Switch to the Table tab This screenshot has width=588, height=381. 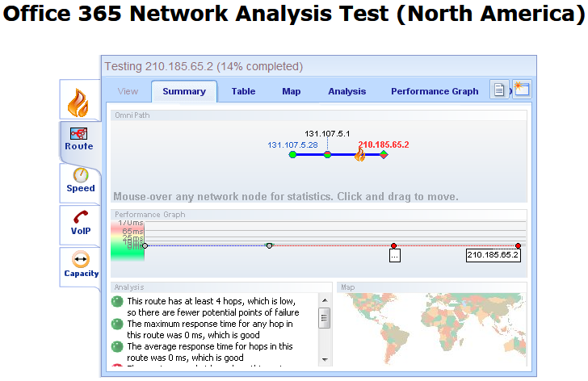pos(243,91)
